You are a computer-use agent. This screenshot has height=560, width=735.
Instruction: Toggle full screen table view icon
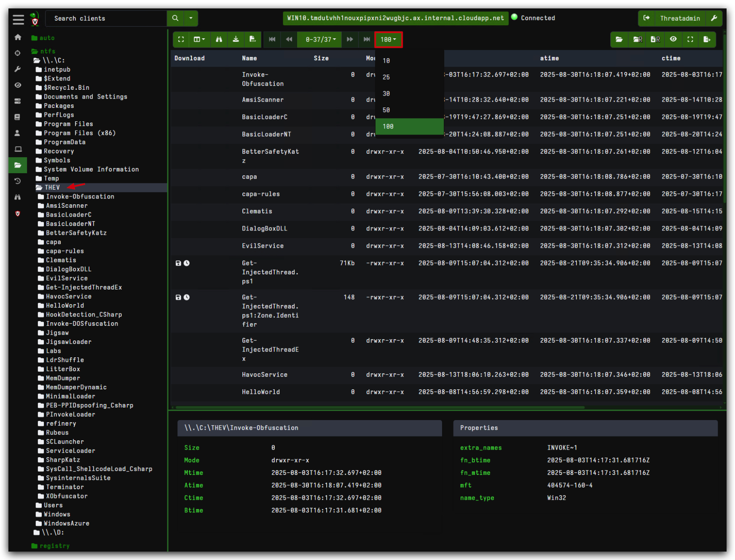[x=181, y=40]
